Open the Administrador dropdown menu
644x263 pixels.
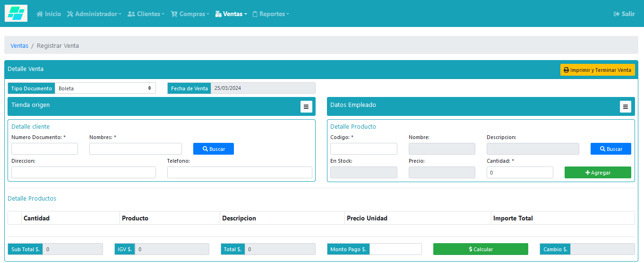(x=94, y=14)
